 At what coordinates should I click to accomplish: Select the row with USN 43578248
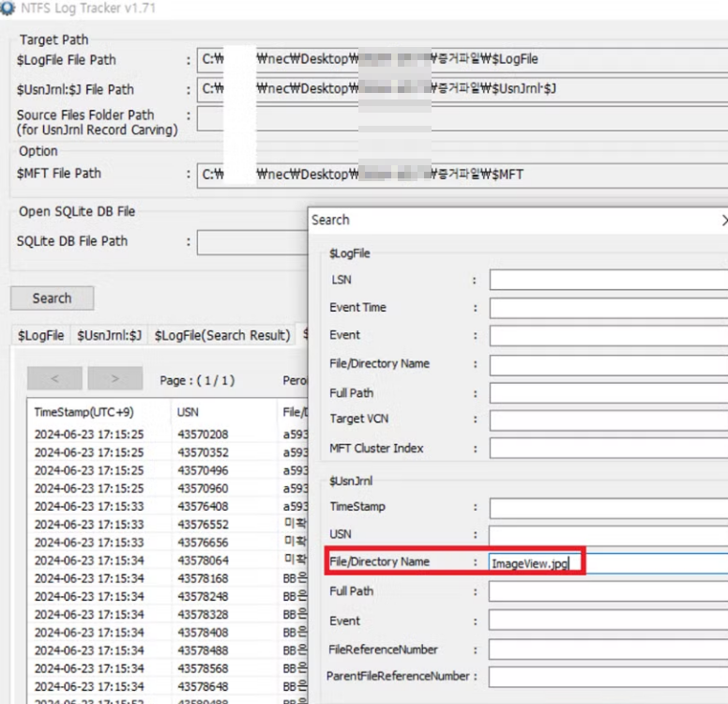(168, 597)
